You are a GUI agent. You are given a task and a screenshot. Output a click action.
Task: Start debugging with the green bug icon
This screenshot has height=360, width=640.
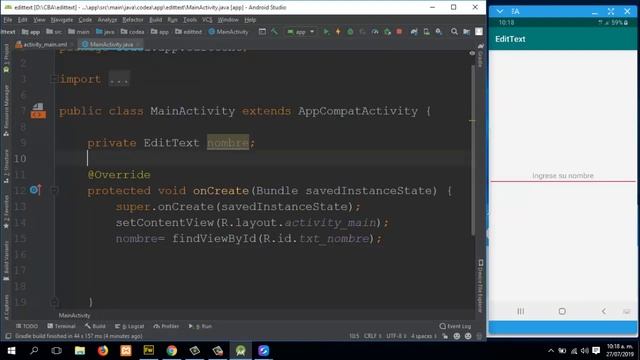tap(350, 32)
